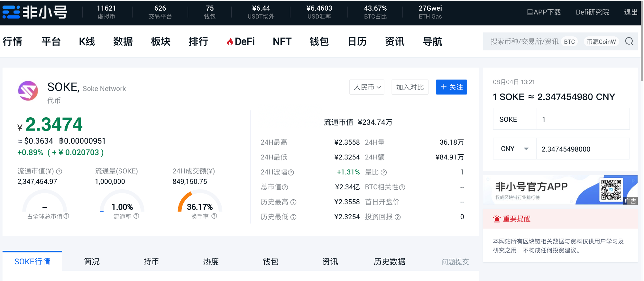Click the ¥6.4603 USD汇率 stat
The image size is (644, 281).
point(319,12)
